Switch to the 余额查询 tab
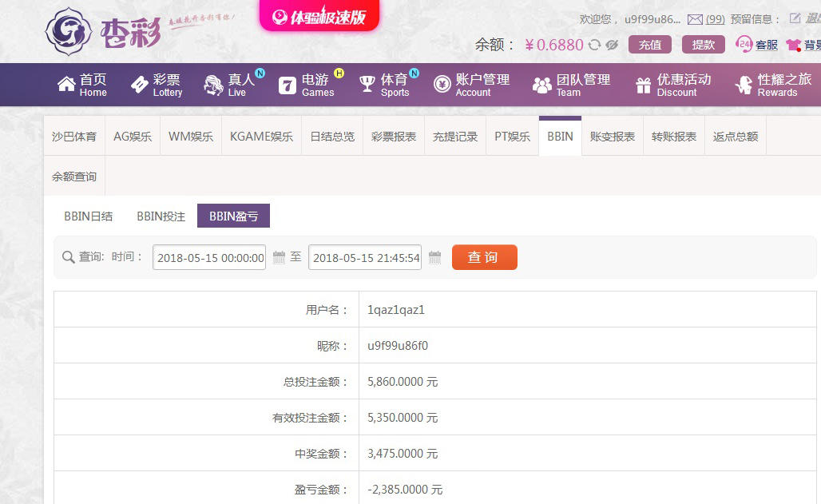Viewport: 821px width, 504px height. point(74,176)
